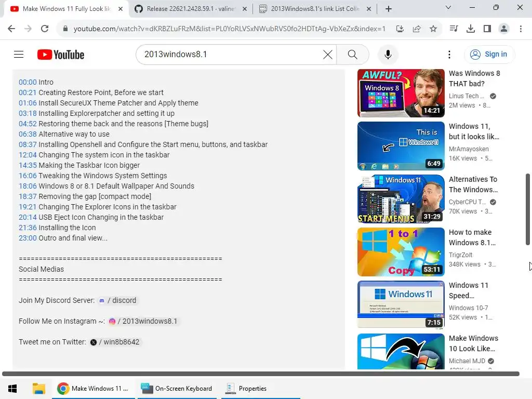Jump to timestamp 04:52
Viewport: 532px width, 399px height.
click(28, 124)
